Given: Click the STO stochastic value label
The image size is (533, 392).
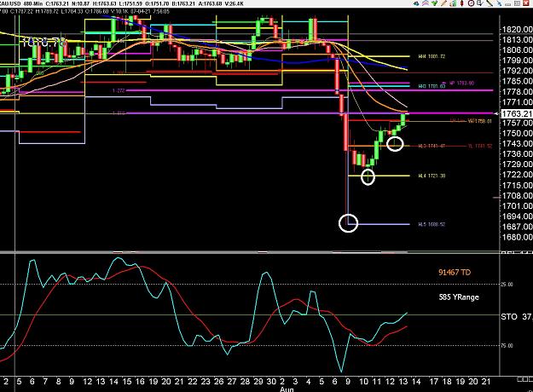Looking at the screenshot, I should tap(517, 317).
